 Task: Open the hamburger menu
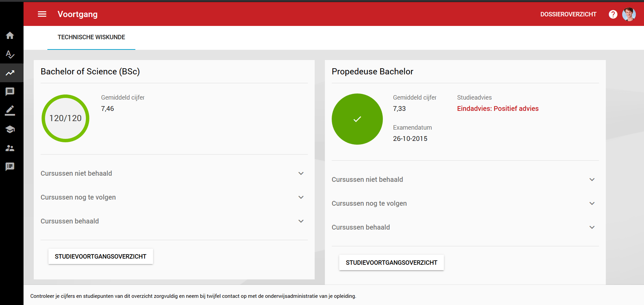pos(42,14)
